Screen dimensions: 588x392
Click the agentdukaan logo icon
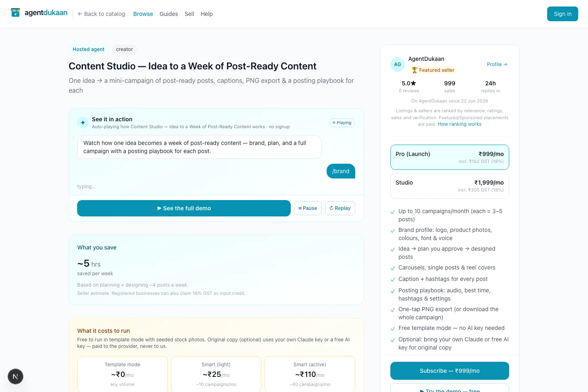tap(16, 13)
